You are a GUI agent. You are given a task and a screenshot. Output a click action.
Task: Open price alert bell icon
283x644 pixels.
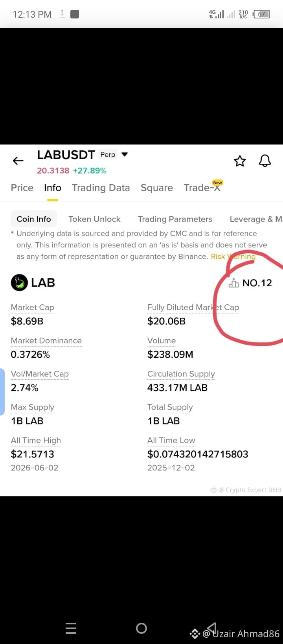pyautogui.click(x=265, y=161)
